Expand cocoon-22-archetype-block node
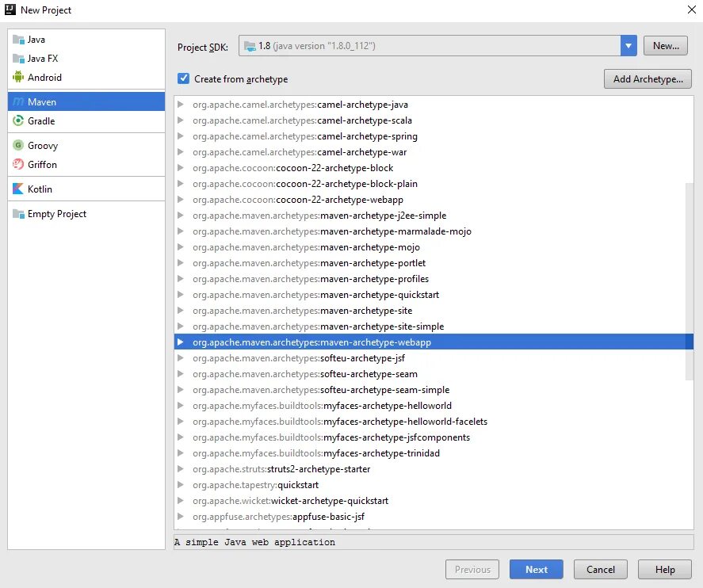 pyautogui.click(x=180, y=168)
